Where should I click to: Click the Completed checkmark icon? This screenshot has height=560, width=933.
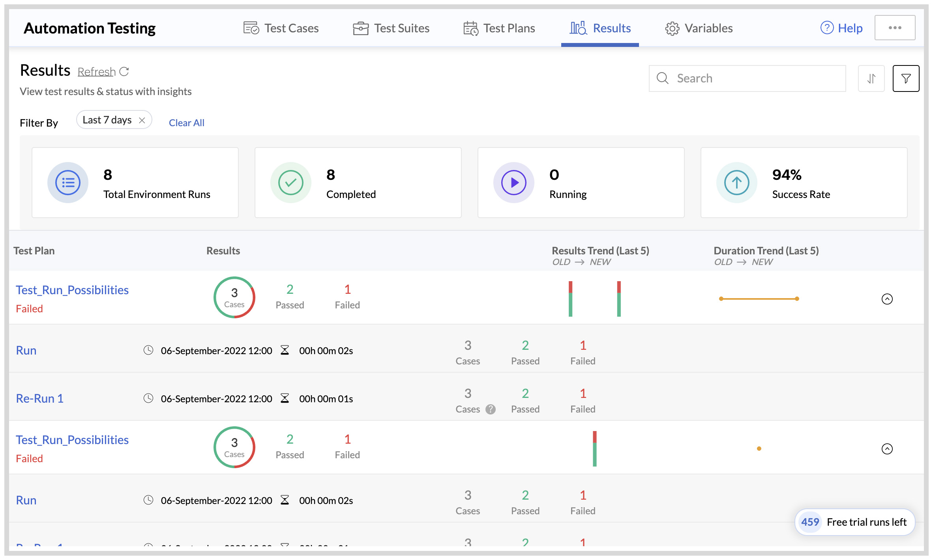coord(291,183)
